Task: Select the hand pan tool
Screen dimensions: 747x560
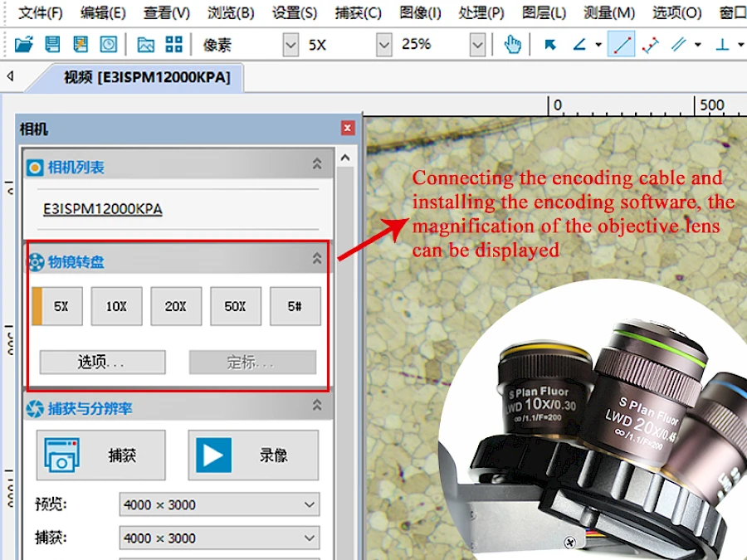Action: (x=513, y=45)
